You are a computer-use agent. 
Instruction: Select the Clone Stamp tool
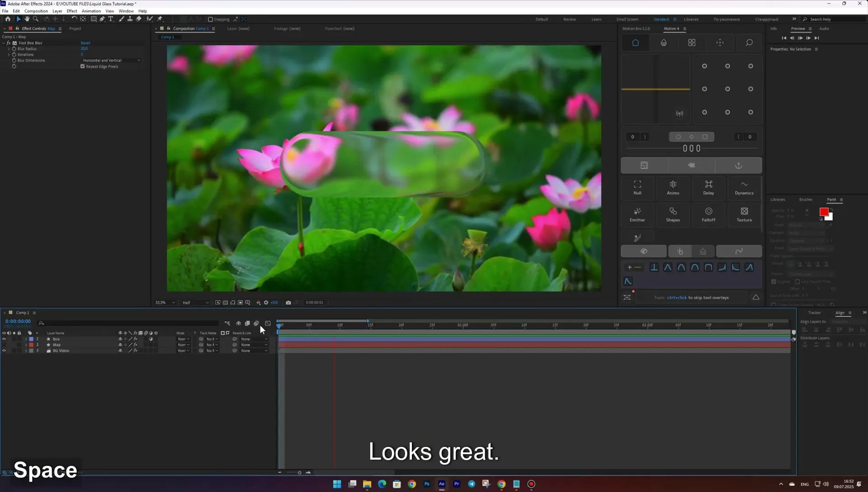(130, 19)
